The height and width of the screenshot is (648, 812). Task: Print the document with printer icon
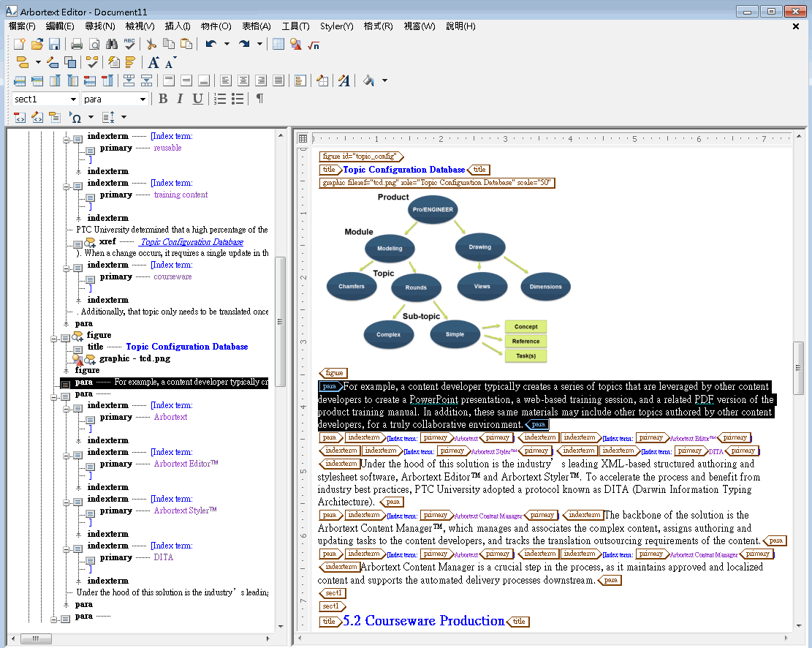[x=77, y=45]
